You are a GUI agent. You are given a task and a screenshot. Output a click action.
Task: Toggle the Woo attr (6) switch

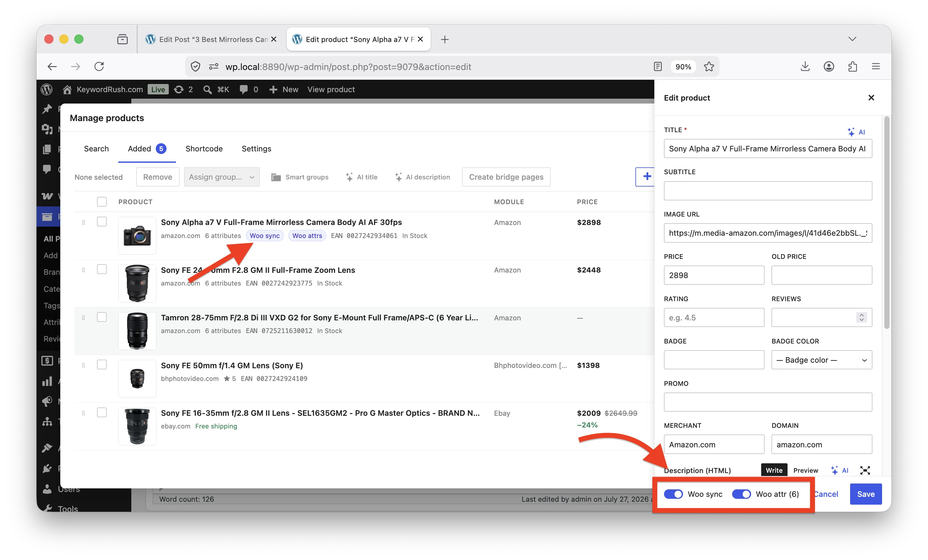coord(741,494)
